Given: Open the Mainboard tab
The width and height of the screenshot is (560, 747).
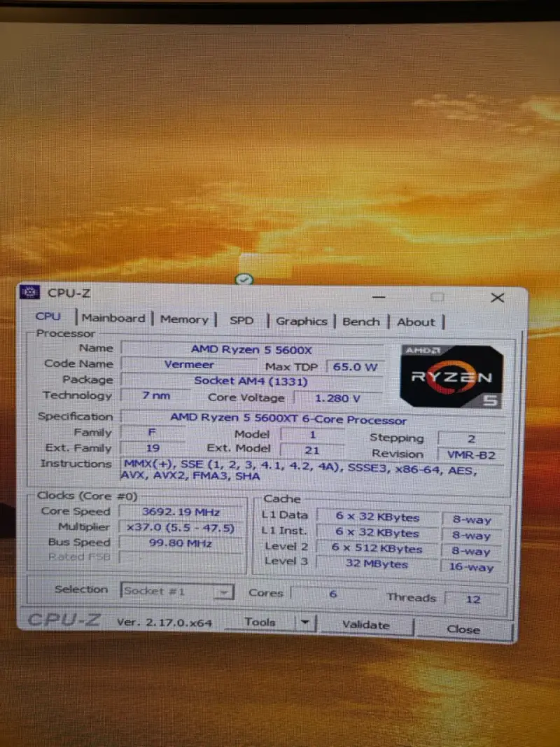Looking at the screenshot, I should 113,318.
